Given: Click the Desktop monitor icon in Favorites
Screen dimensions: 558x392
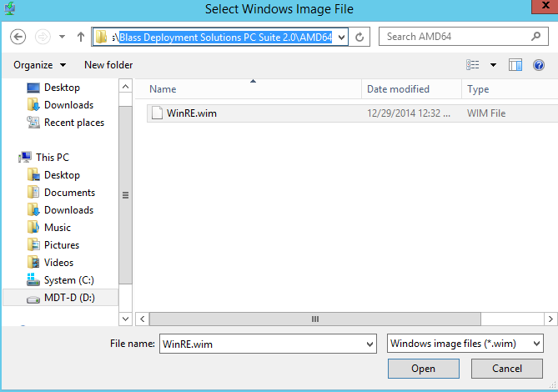Looking at the screenshot, I should 33,88.
